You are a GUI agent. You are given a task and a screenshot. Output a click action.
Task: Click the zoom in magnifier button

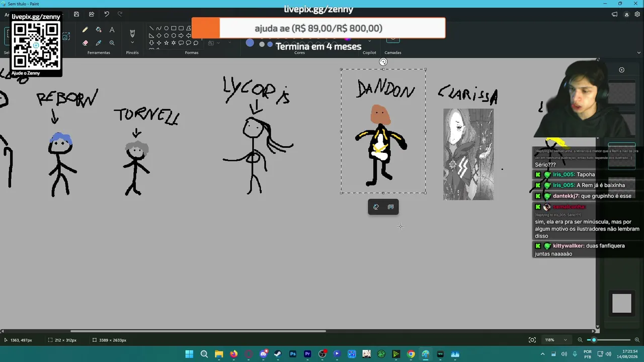click(x=637, y=340)
